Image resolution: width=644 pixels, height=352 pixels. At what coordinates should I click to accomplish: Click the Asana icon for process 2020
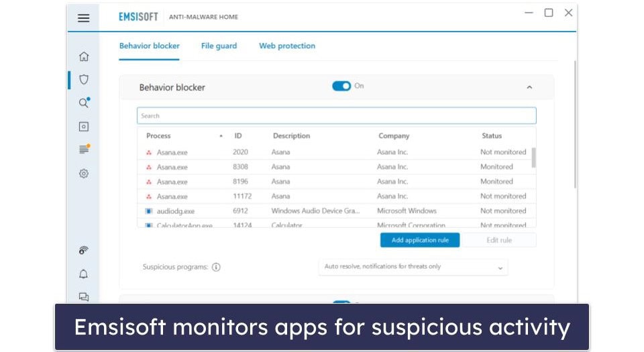click(149, 152)
